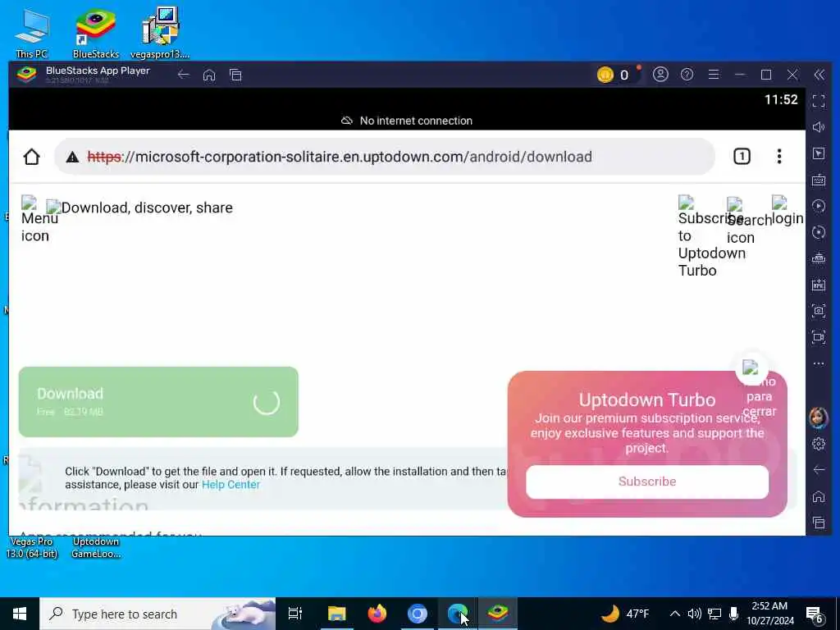
Task: Collapse the BlueStacks side toolbar
Action: [x=819, y=75]
